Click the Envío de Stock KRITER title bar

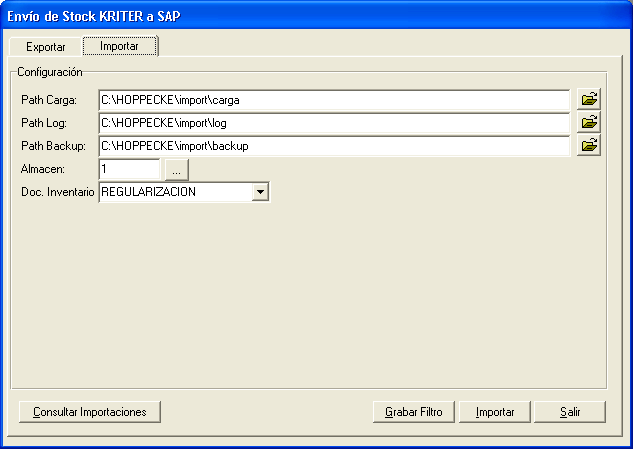coord(316,16)
